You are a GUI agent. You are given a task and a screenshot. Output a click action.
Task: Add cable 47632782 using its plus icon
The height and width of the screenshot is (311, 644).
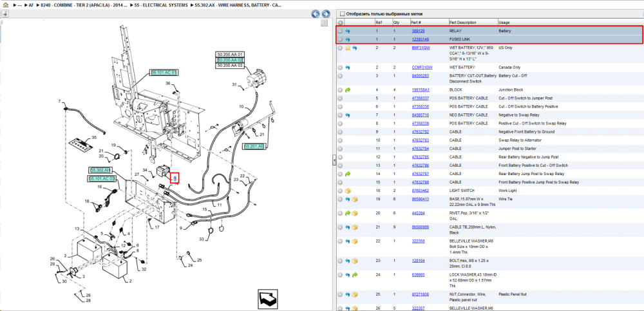(x=340, y=132)
